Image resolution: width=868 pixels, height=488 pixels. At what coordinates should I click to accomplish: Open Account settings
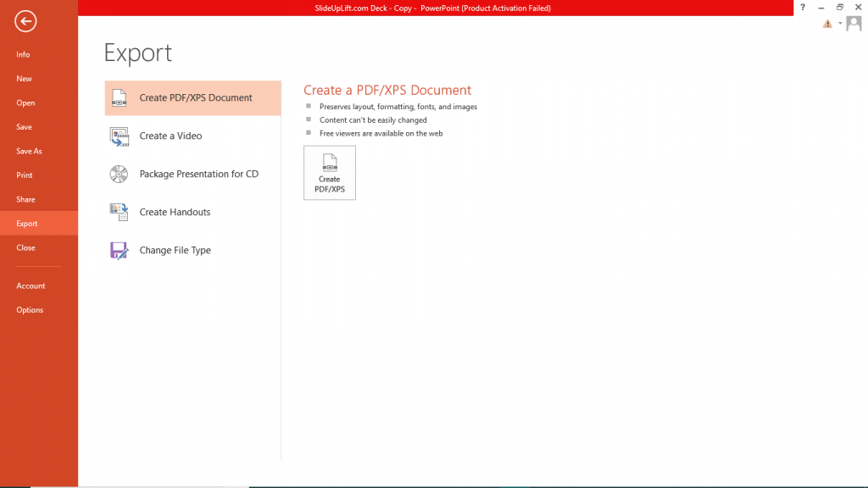[x=31, y=286]
